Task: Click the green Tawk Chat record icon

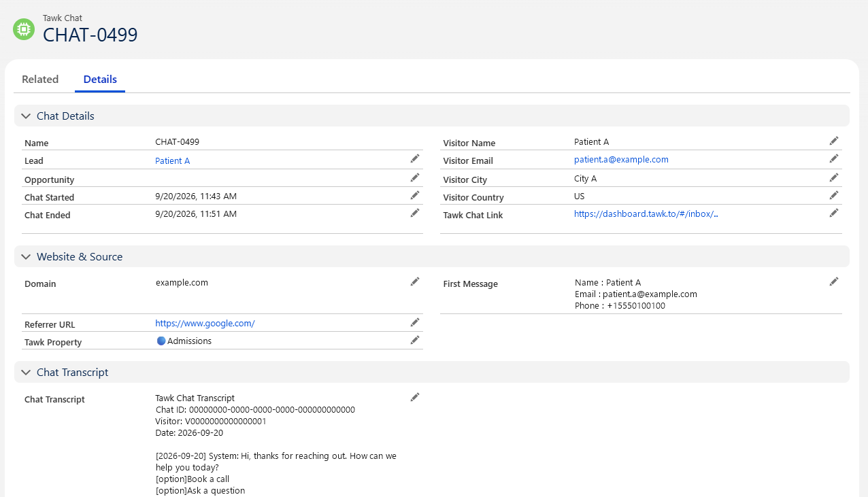Action: (x=24, y=29)
